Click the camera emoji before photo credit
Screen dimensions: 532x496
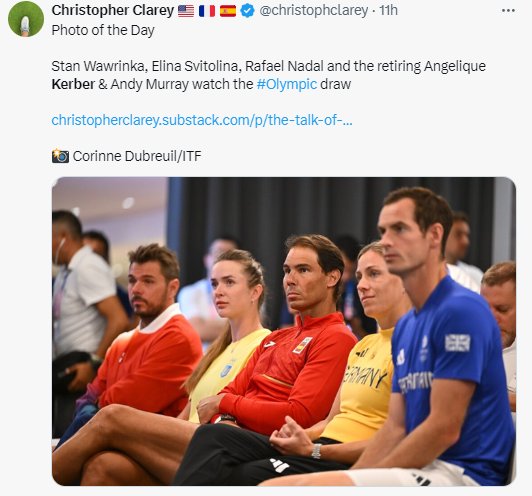pos(60,156)
